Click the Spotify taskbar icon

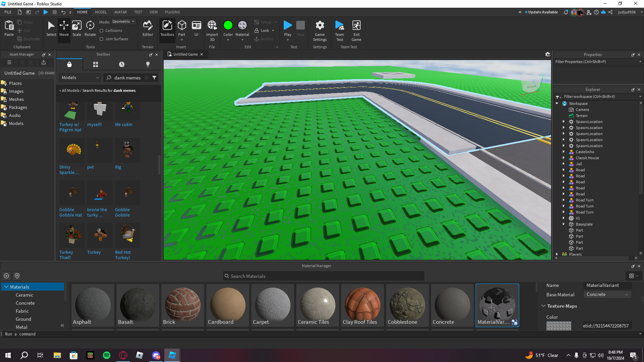coord(107,355)
